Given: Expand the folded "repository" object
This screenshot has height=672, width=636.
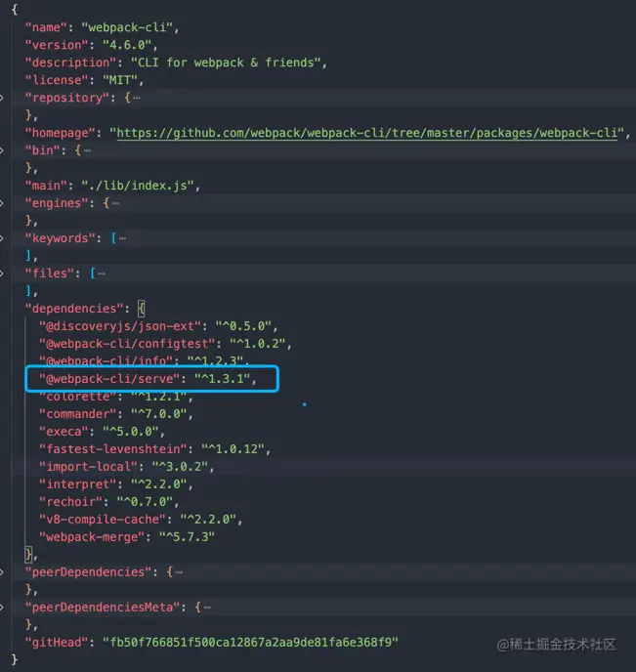Looking at the screenshot, I should [x=2, y=98].
